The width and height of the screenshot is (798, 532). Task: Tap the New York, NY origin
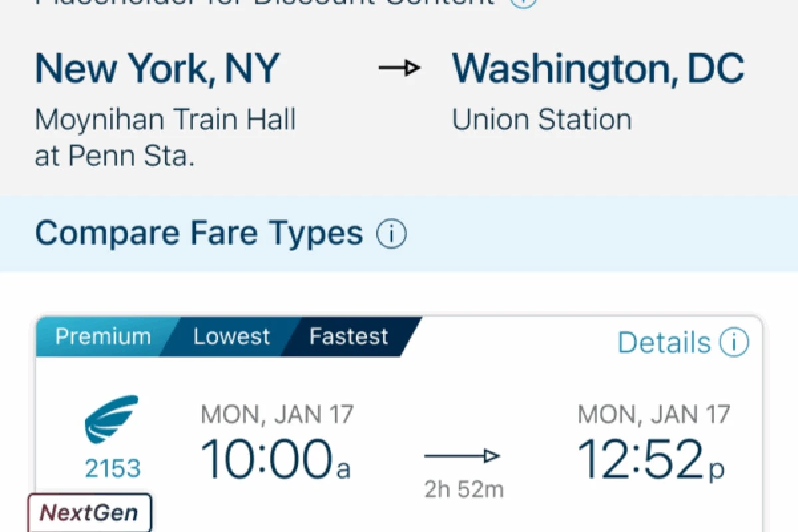point(157,68)
